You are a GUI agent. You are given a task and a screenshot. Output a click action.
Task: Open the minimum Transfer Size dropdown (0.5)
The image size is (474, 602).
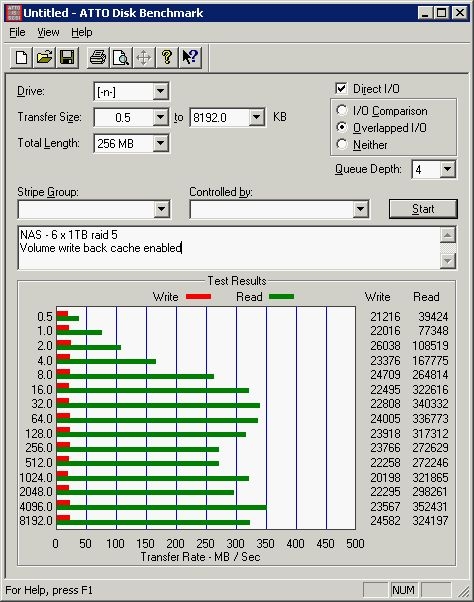pos(160,117)
